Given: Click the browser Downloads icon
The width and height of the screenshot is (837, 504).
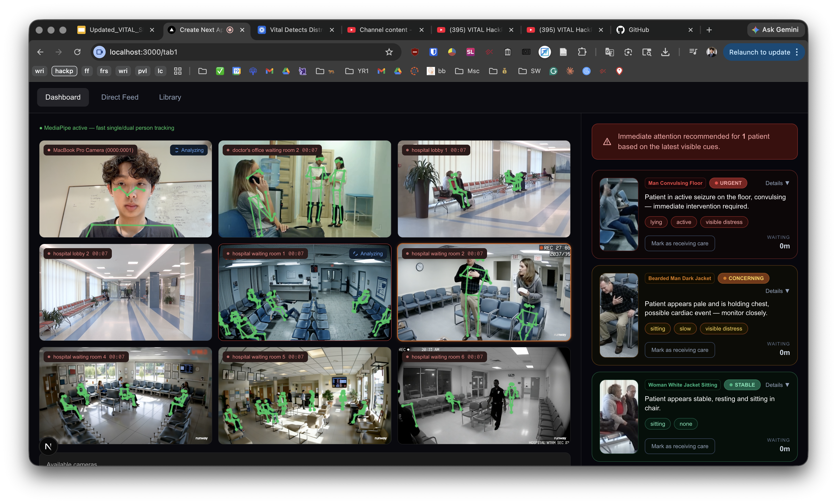Looking at the screenshot, I should click(665, 52).
